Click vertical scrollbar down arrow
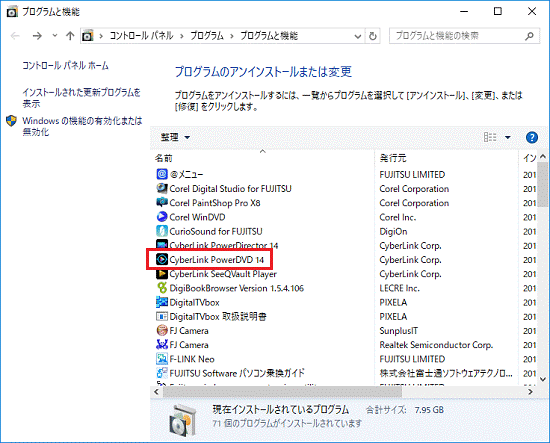 (x=543, y=379)
